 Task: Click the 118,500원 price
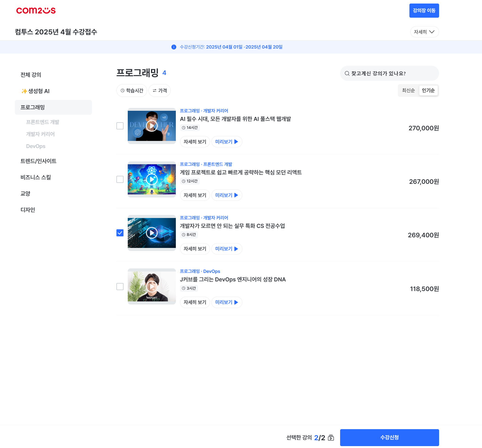[424, 289]
